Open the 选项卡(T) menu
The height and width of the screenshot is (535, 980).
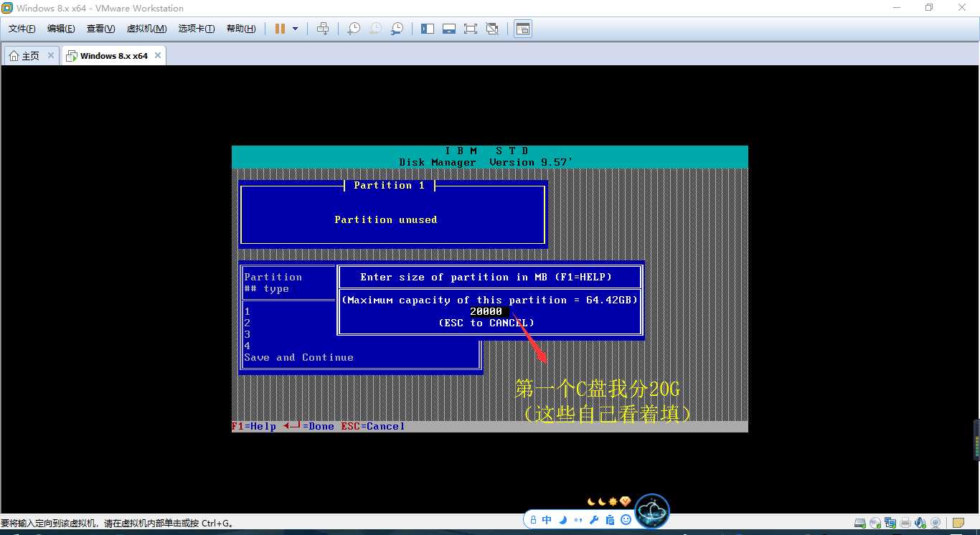(x=197, y=29)
